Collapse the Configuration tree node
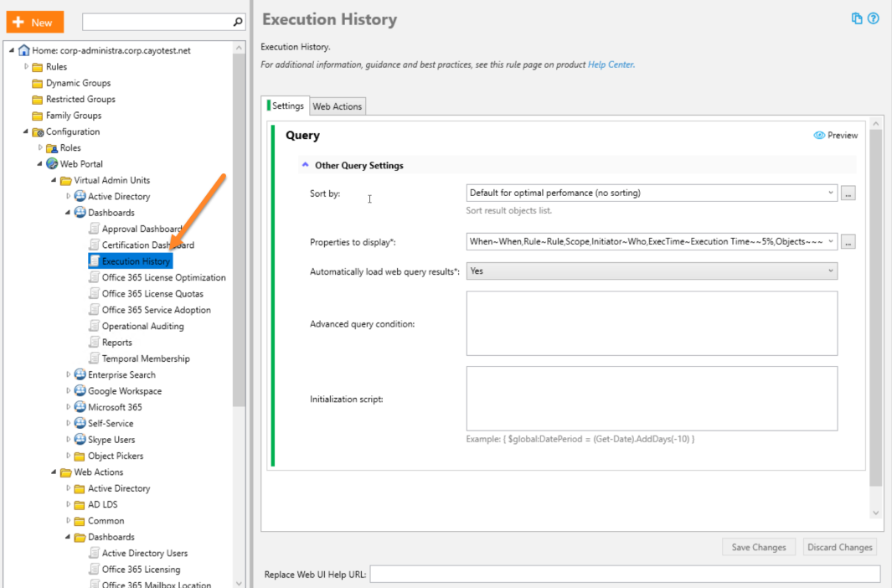Viewport: 892px width, 588px height. tap(26, 132)
